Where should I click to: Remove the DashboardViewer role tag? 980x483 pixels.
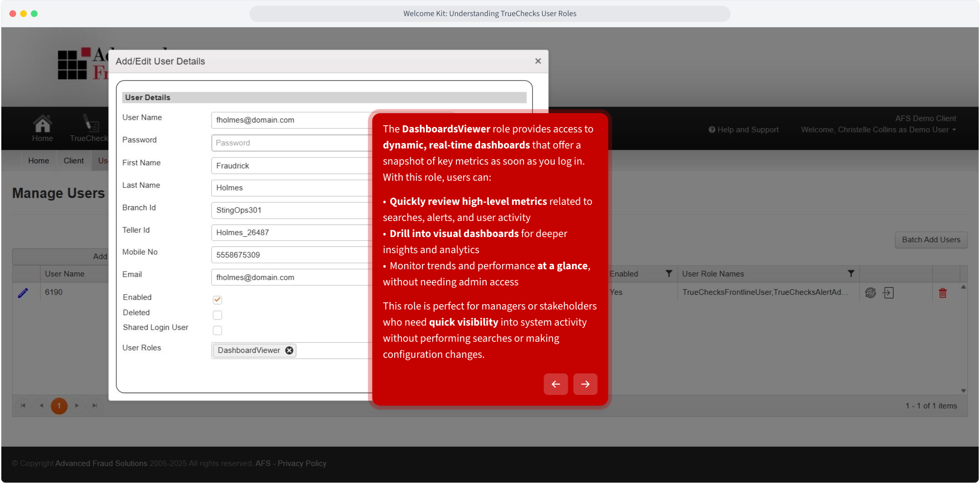(x=289, y=350)
